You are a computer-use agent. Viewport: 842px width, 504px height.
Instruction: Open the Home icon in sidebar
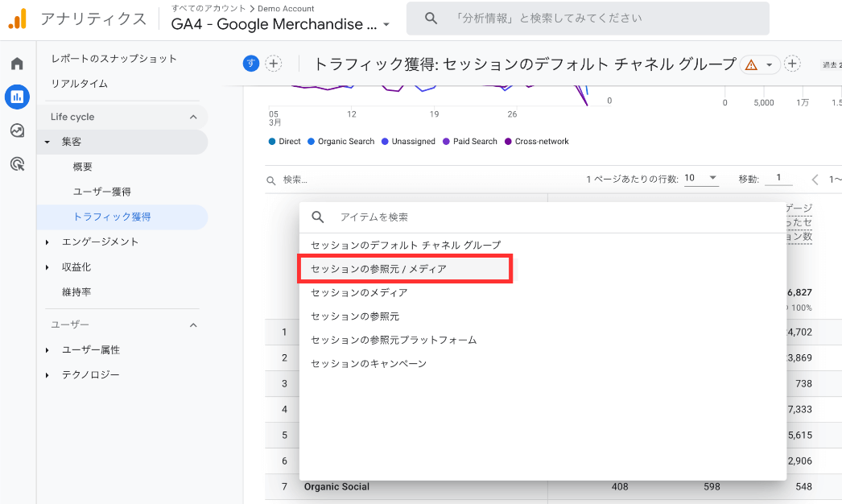(x=17, y=64)
